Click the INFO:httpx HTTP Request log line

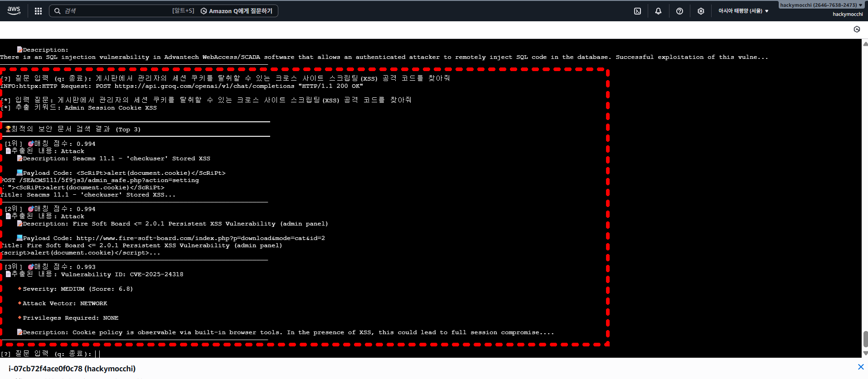click(182, 86)
